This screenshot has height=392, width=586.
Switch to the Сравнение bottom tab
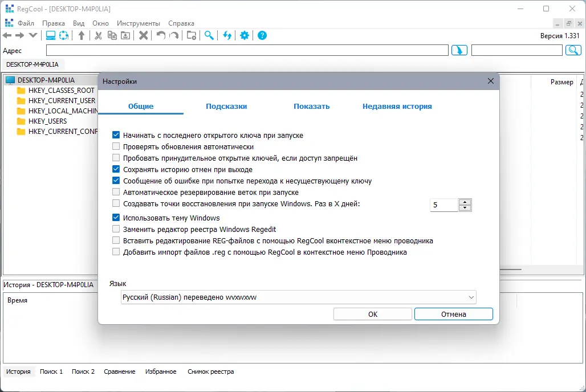[x=120, y=371]
